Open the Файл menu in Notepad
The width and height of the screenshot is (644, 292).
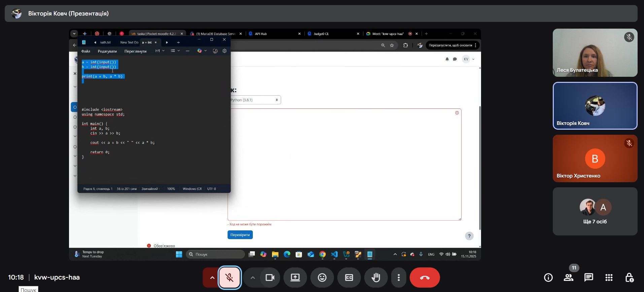click(x=86, y=51)
